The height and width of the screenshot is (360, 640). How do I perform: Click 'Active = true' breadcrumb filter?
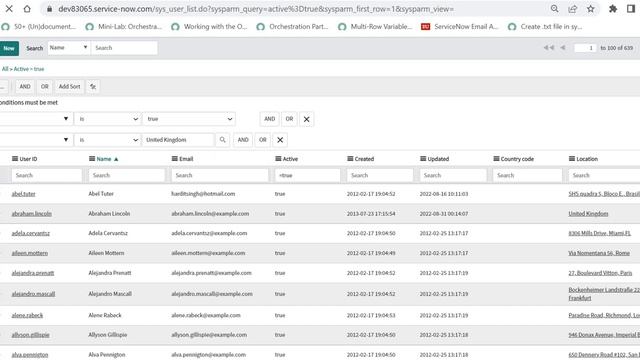(29, 69)
